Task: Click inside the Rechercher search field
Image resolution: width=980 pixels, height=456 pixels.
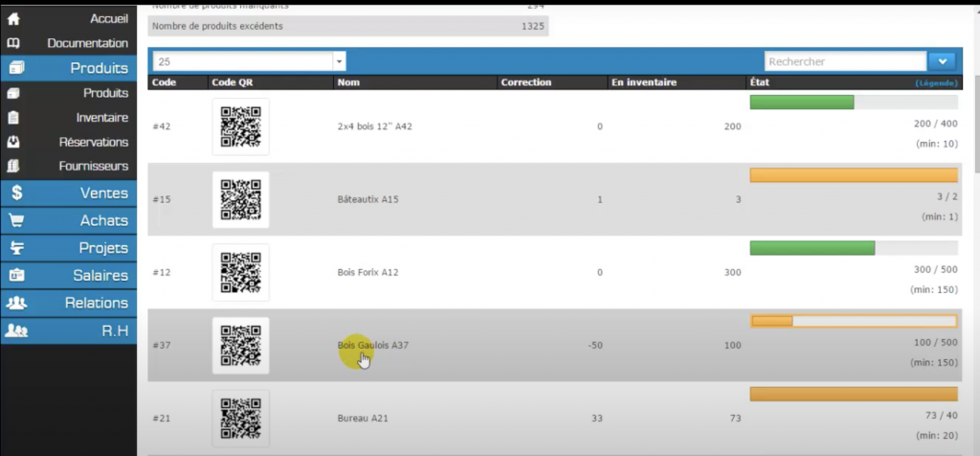Action: pyautogui.click(x=842, y=61)
